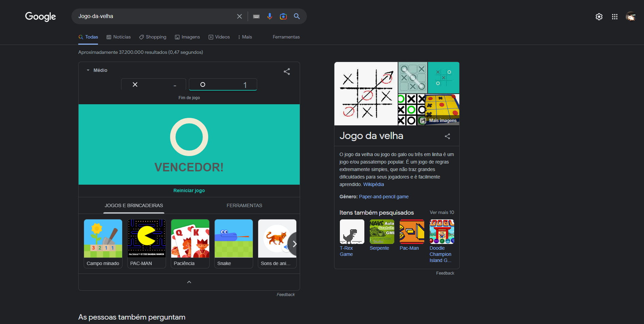Select the O player score box
Viewport: 644px width, 324px height.
[223, 84]
